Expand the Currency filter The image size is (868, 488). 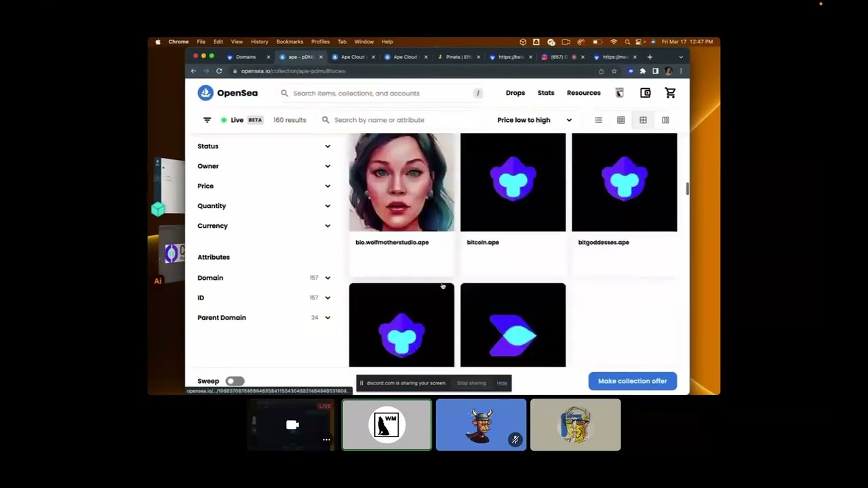coord(264,226)
